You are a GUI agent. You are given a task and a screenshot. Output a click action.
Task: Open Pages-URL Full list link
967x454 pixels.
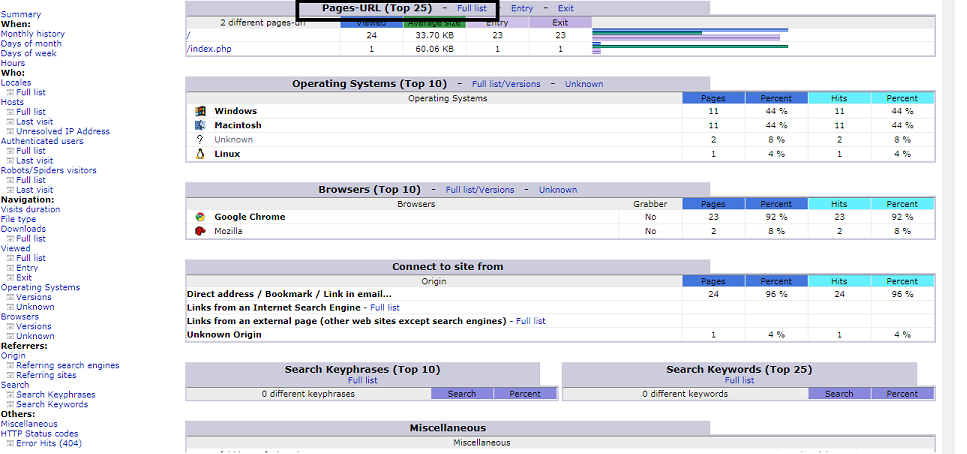point(466,8)
